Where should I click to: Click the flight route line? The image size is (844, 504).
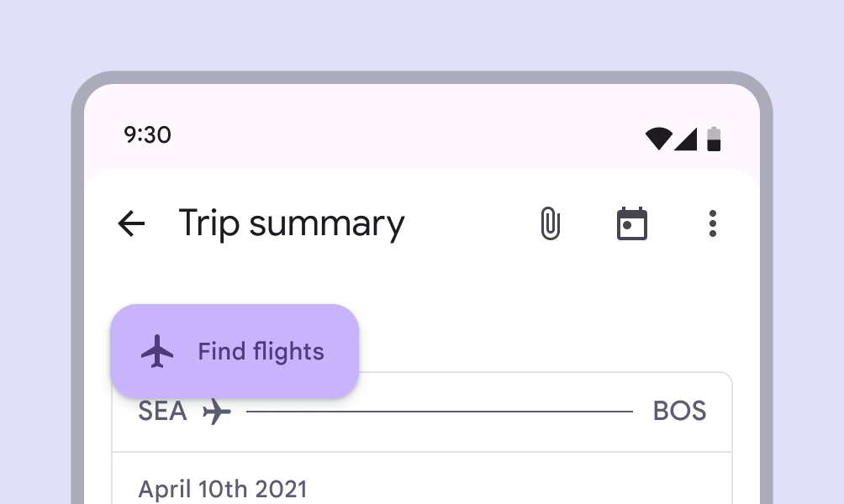tap(439, 412)
